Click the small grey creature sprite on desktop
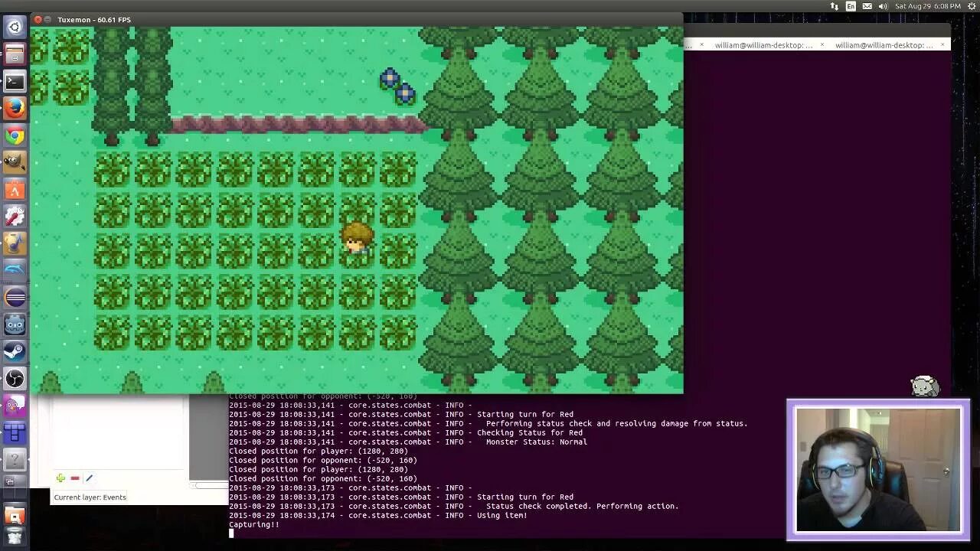The image size is (980, 551). click(x=925, y=386)
